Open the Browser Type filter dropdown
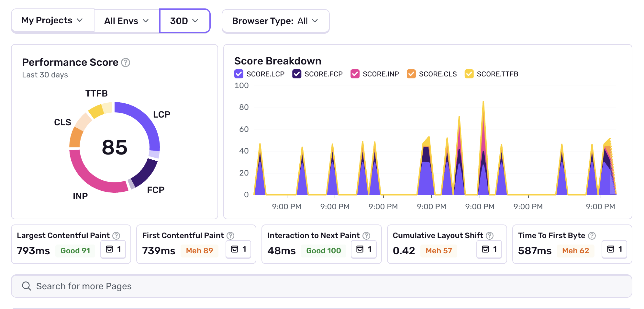 275,21
